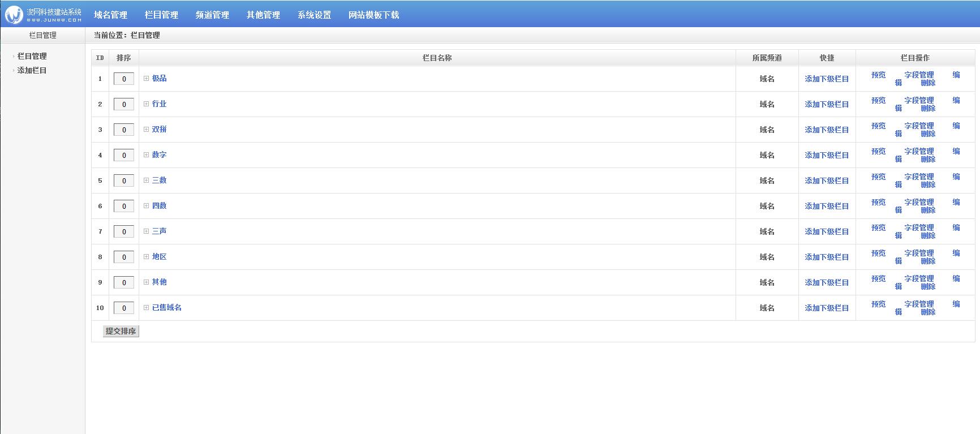
Task: Focus the sort order field for row 5
Action: tap(124, 181)
